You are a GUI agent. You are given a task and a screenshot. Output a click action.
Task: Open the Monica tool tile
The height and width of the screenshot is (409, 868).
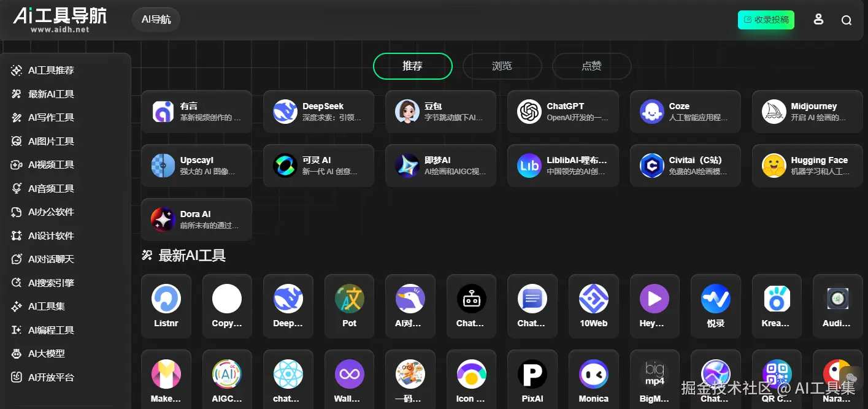click(x=594, y=380)
